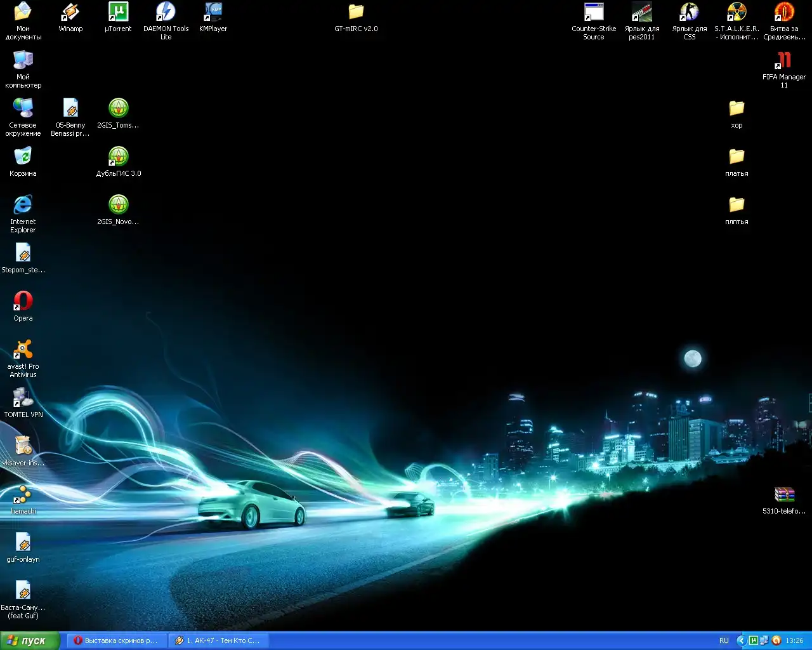812x650 pixels.
Task: Click the пуск Start button
Action: (x=30, y=640)
